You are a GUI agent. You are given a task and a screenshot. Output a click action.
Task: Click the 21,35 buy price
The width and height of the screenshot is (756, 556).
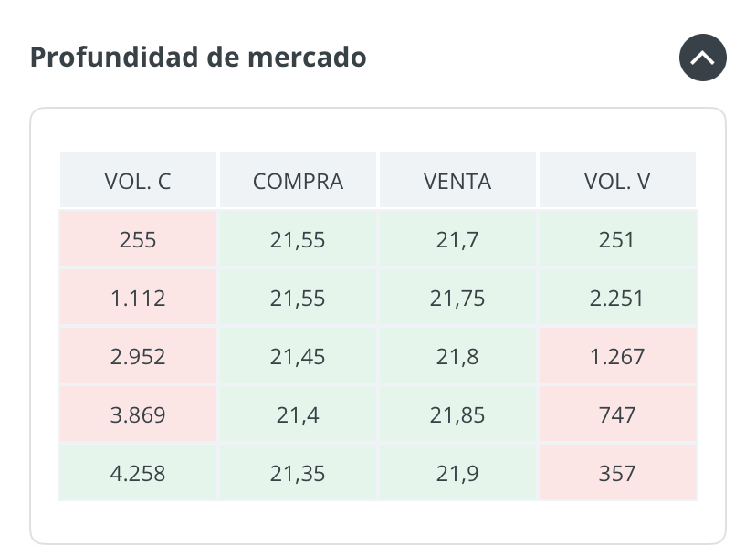coord(298,474)
